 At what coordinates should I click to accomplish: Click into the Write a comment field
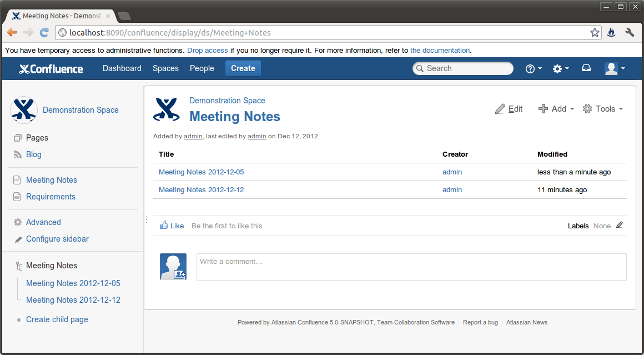click(x=411, y=267)
